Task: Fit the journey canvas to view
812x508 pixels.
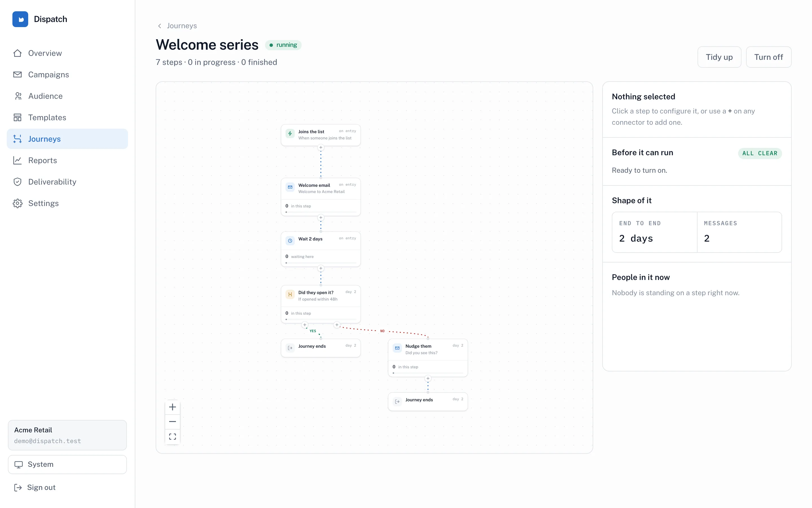Action: (173, 436)
